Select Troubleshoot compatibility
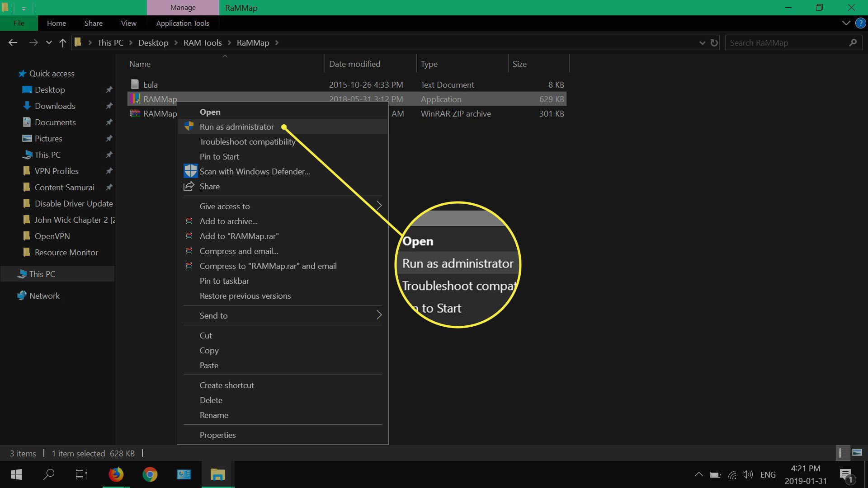This screenshot has width=868, height=488. point(283,142)
